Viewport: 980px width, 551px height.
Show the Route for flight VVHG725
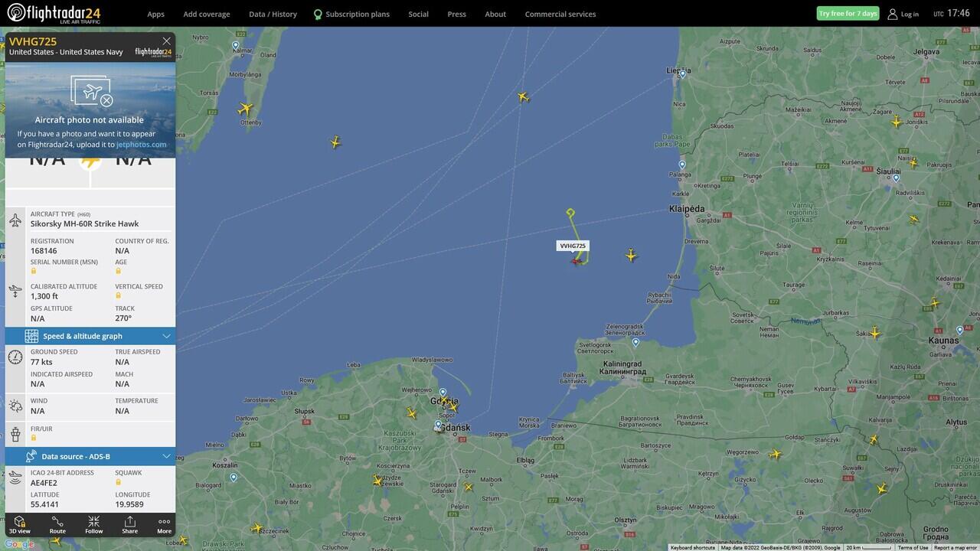(x=57, y=524)
